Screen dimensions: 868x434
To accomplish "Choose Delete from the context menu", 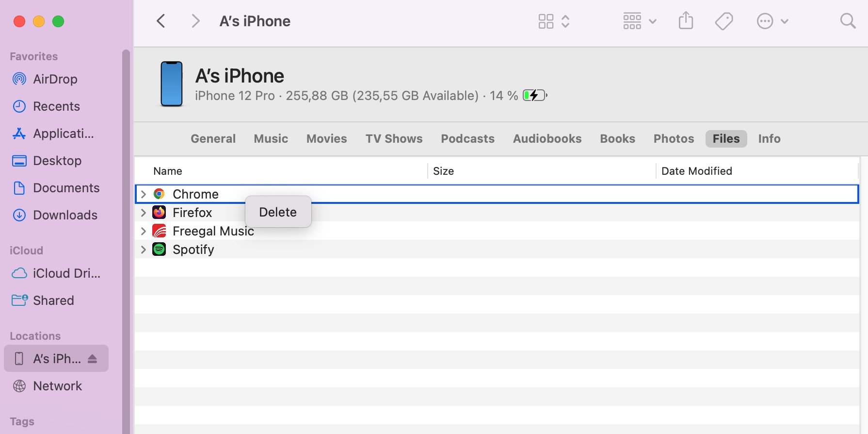I will click(x=278, y=212).
